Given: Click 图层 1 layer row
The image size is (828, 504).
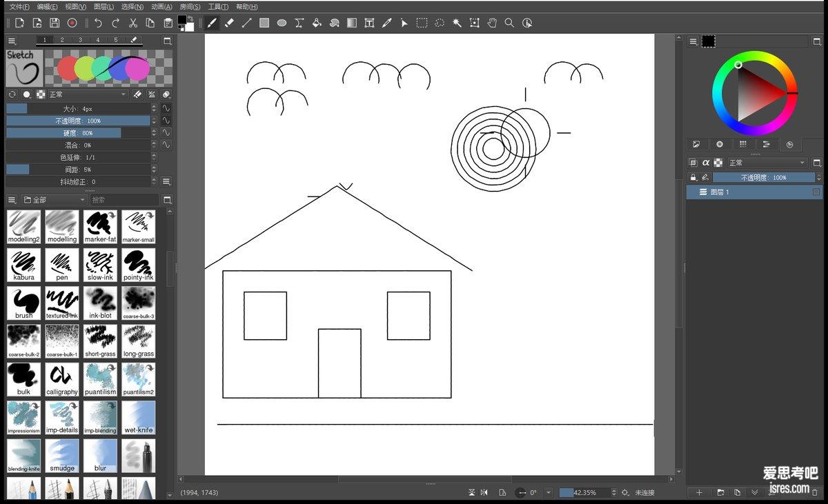Looking at the screenshot, I should (754, 192).
